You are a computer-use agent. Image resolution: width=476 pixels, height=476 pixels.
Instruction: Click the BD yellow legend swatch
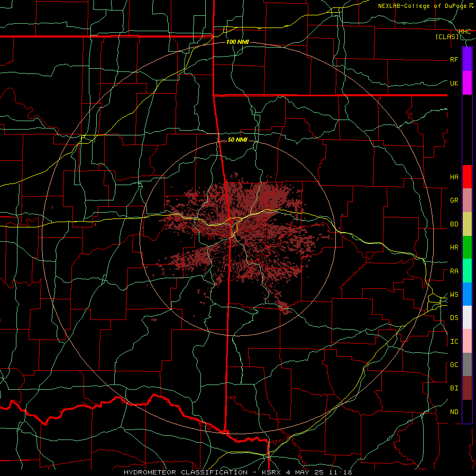pyautogui.click(x=467, y=224)
